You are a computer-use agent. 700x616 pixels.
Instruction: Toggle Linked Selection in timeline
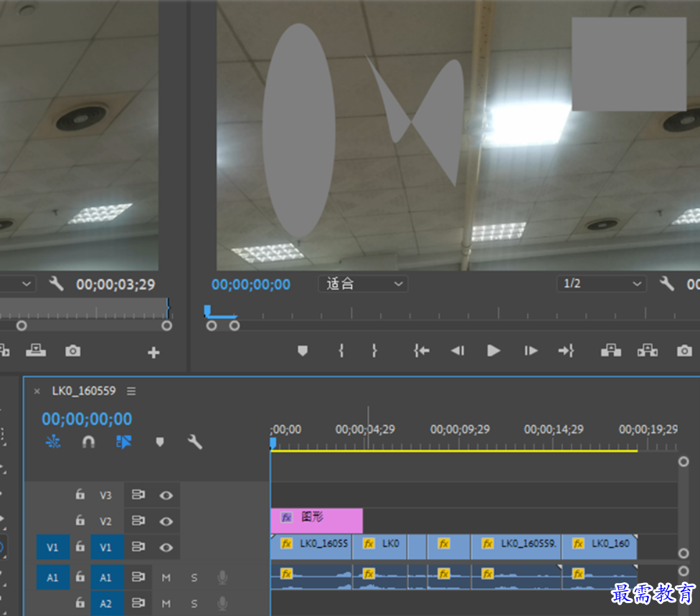click(123, 442)
